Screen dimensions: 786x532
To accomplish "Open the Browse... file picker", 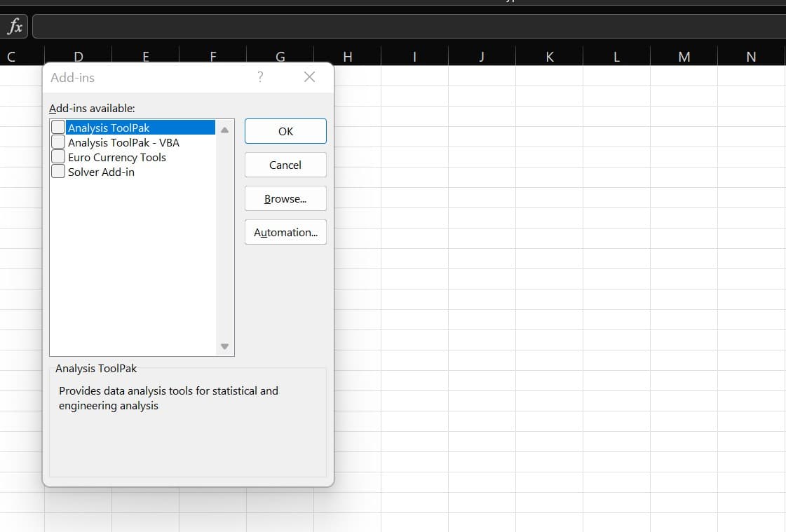I will coord(285,198).
